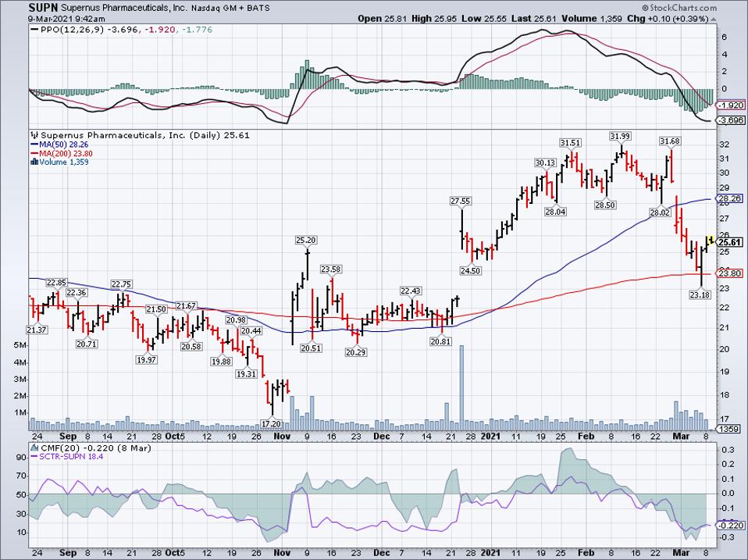
Task: Click the 19.97 low price label
Action: pyautogui.click(x=147, y=360)
